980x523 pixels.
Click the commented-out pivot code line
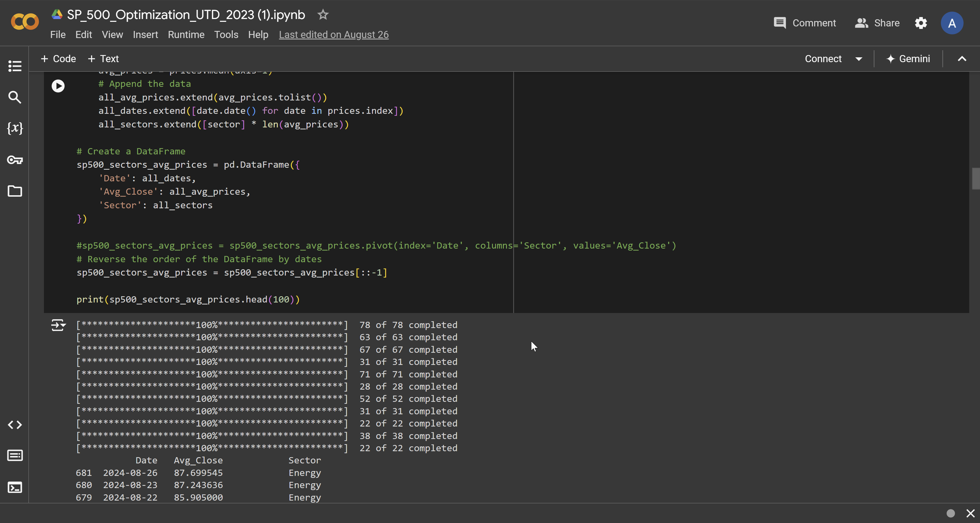point(376,245)
